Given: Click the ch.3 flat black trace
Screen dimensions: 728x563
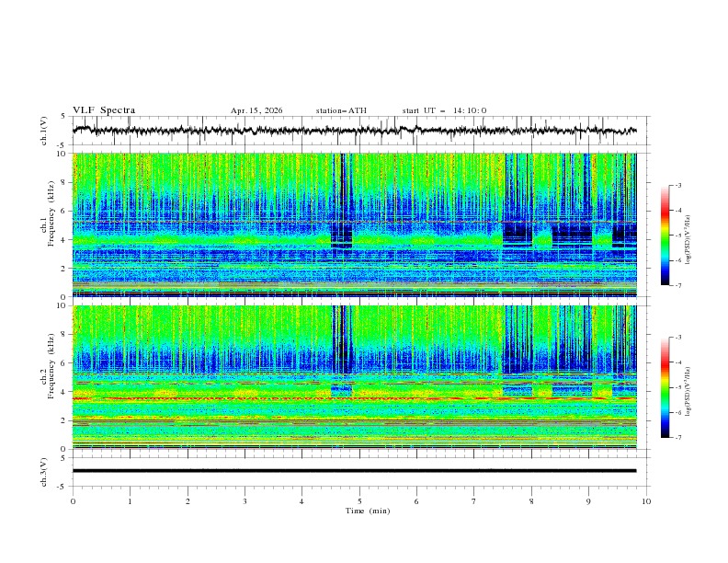Looking at the screenshot, I should pyautogui.click(x=354, y=471).
